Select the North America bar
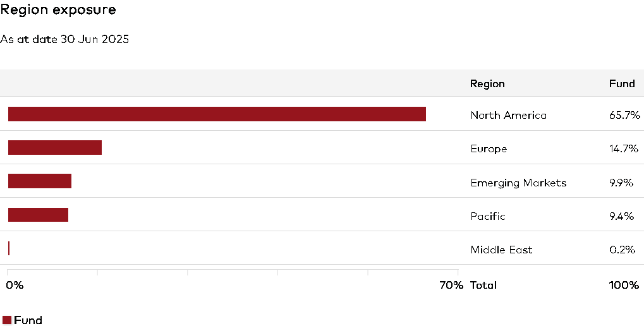 coord(217,114)
